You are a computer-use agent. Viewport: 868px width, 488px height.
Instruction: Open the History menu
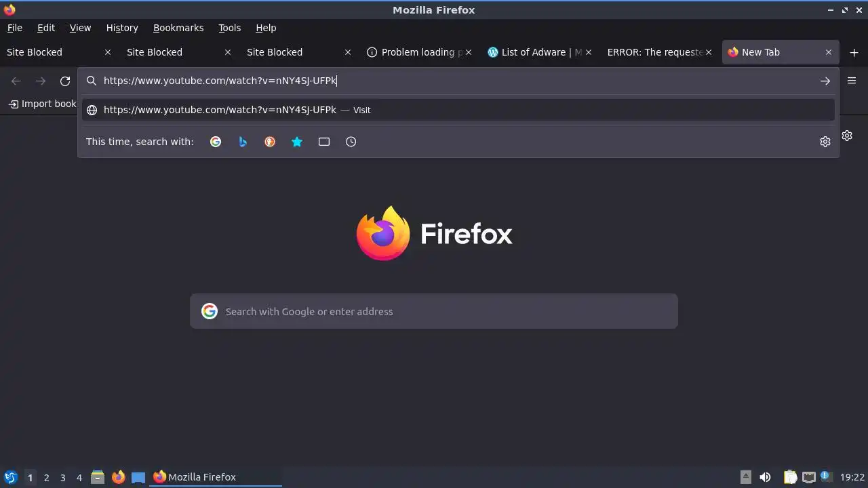[x=122, y=28]
